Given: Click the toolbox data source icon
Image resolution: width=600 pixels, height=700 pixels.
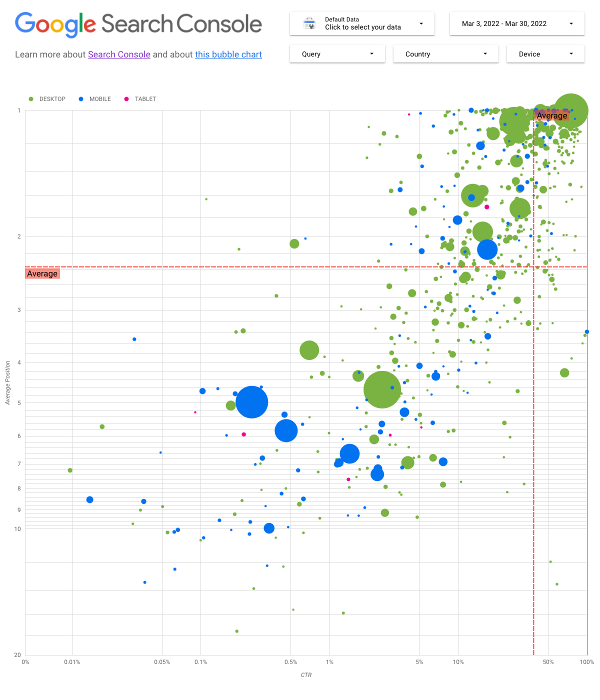Looking at the screenshot, I should (x=309, y=23).
